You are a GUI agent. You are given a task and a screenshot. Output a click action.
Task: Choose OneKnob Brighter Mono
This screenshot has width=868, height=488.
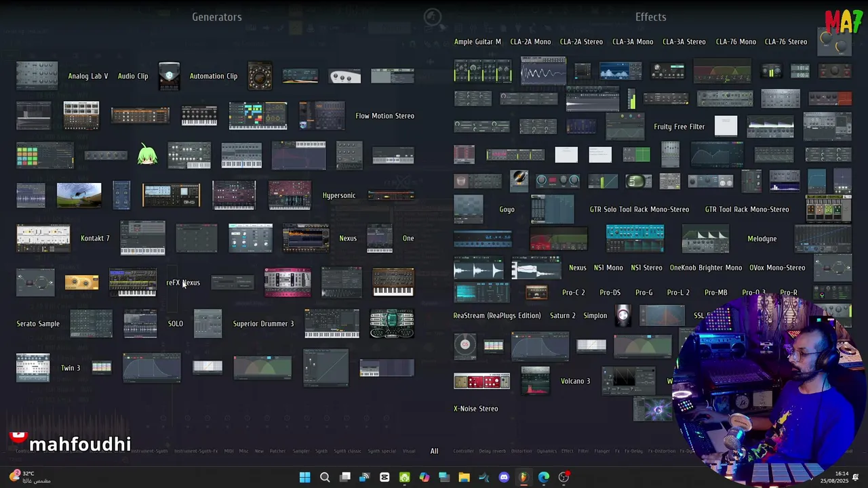(x=706, y=268)
